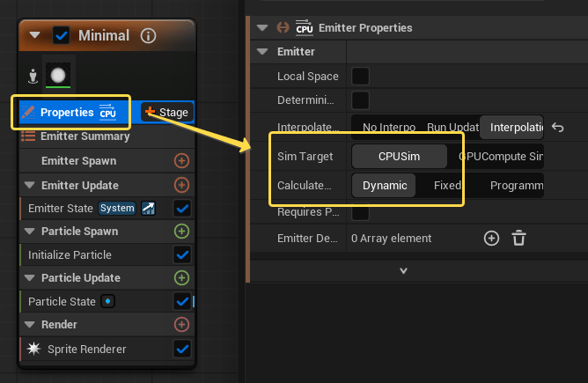The height and width of the screenshot is (383, 588).
Task: Collapse the Emitter category row
Action: click(262, 51)
